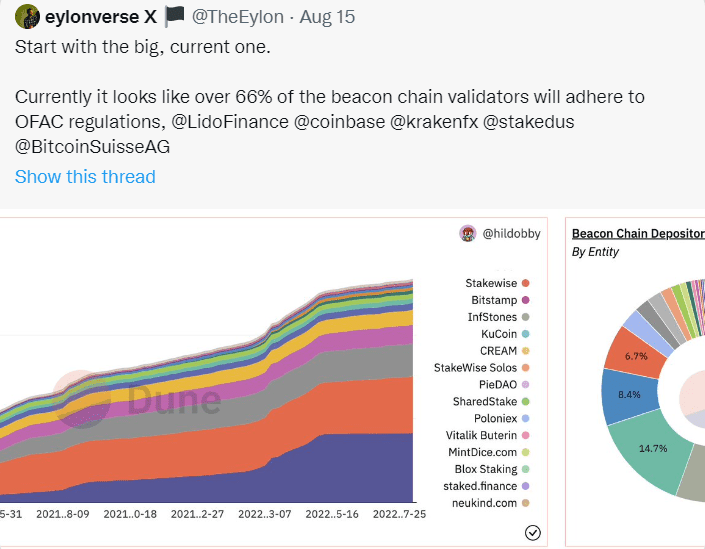Open @TheEylon handle link
The width and height of the screenshot is (705, 549).
(238, 17)
